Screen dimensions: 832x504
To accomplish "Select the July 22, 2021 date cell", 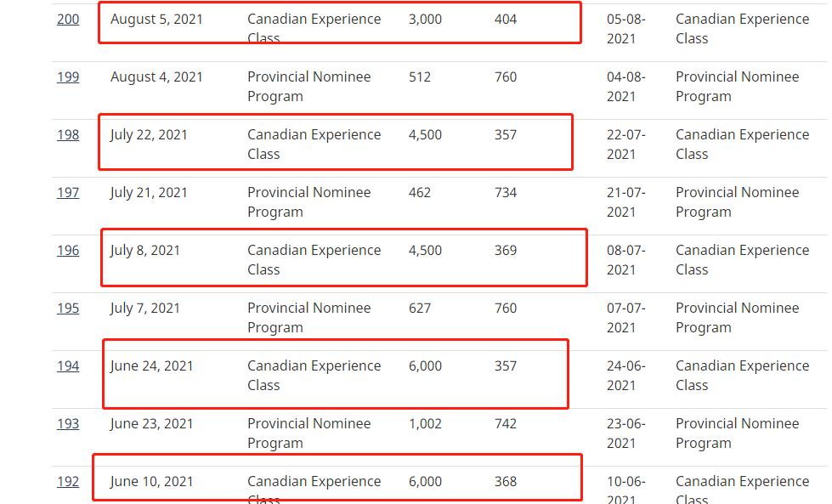I will click(149, 134).
